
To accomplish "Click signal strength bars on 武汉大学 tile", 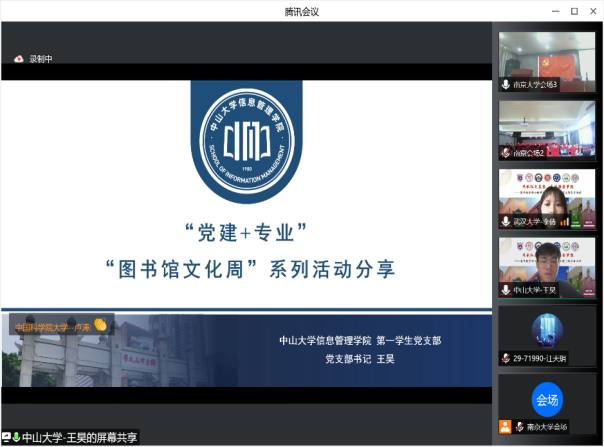I will pyautogui.click(x=564, y=222).
